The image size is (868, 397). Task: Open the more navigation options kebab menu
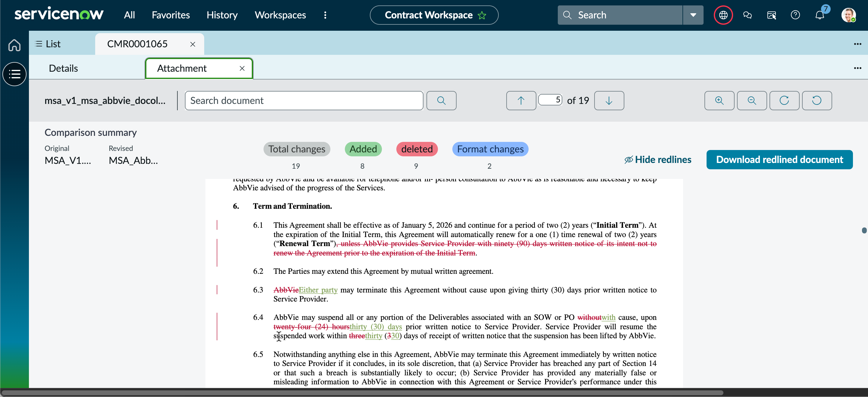pos(325,15)
